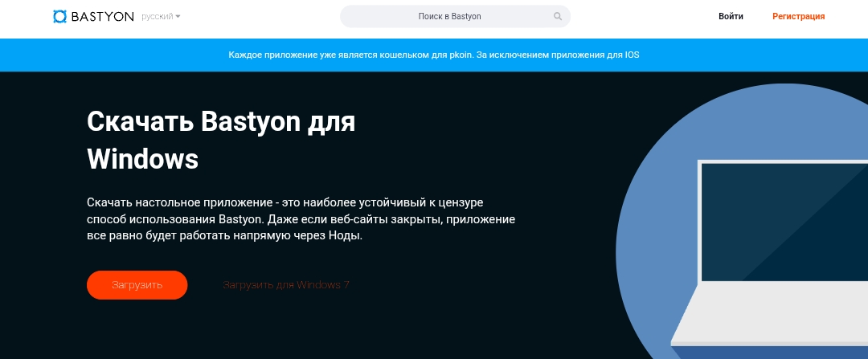
Task: Click the word Windows in the heading
Action: (x=142, y=158)
